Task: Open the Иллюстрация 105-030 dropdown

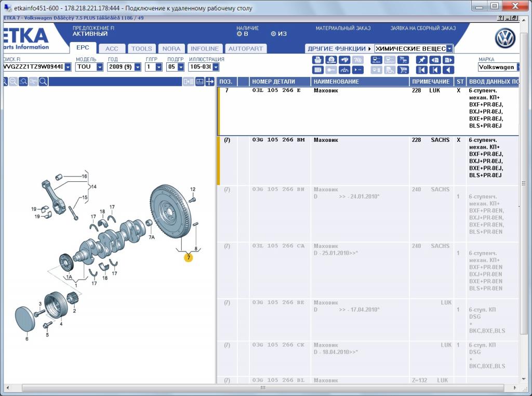Action: tap(216, 67)
